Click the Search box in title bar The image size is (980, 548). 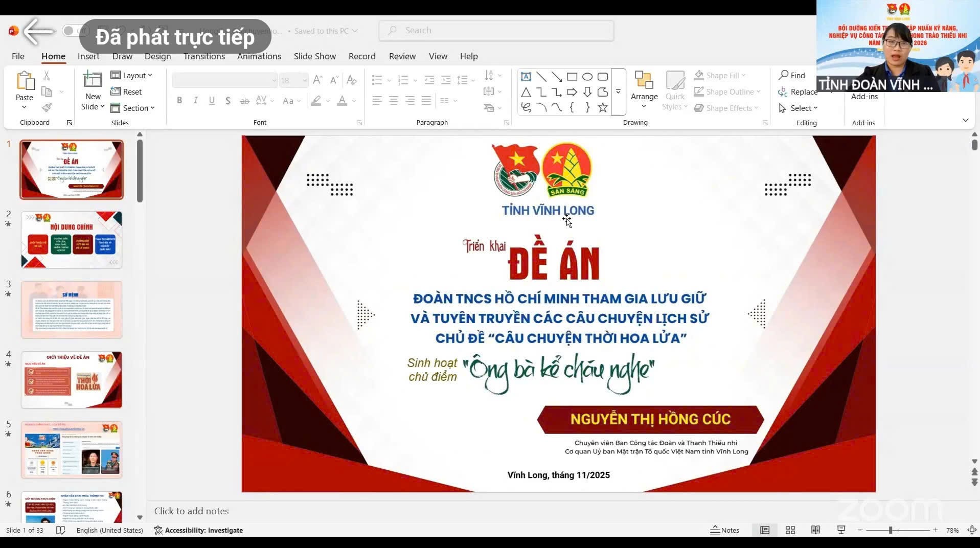496,31
